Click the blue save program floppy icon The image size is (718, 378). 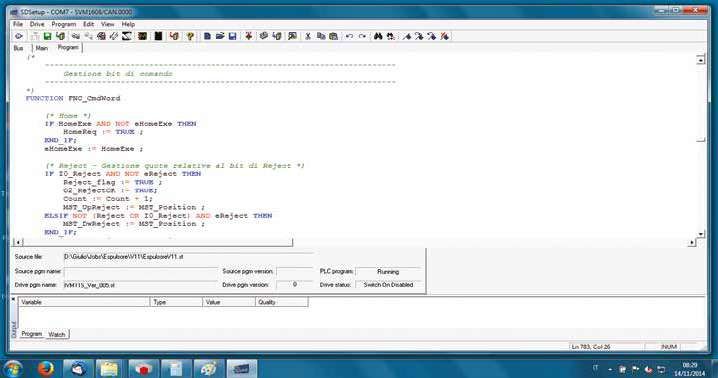click(233, 36)
